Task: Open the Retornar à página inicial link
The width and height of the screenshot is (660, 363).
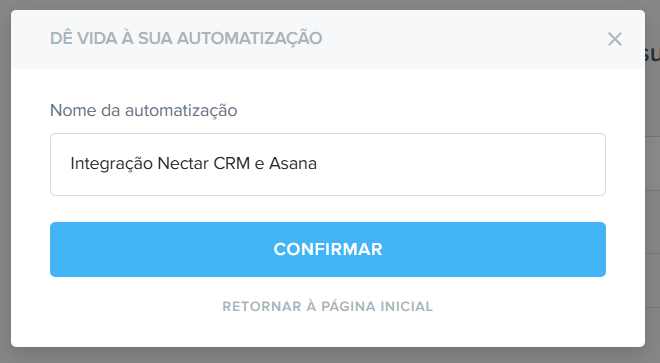Action: pos(327,306)
